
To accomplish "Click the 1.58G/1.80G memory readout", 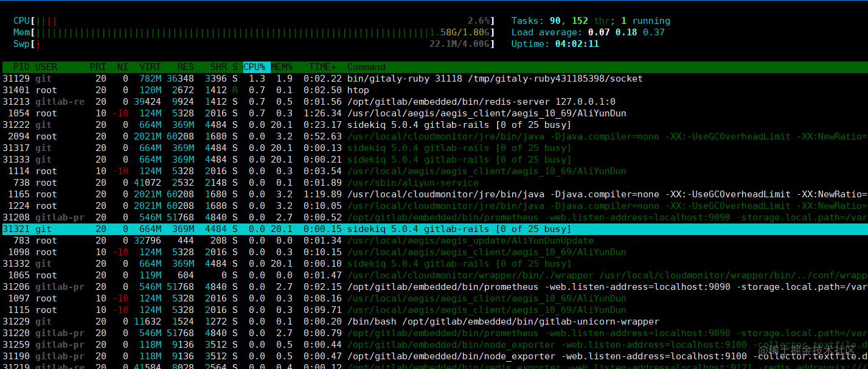I will (460, 32).
